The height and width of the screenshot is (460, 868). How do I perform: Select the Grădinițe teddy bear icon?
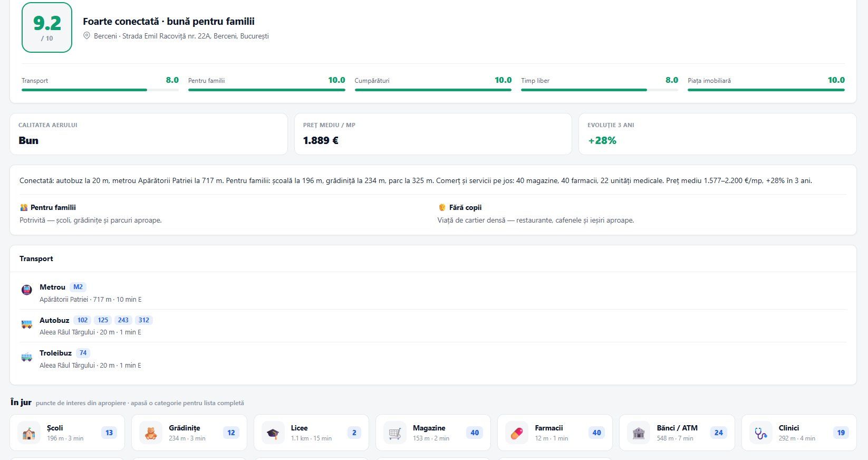click(x=151, y=433)
